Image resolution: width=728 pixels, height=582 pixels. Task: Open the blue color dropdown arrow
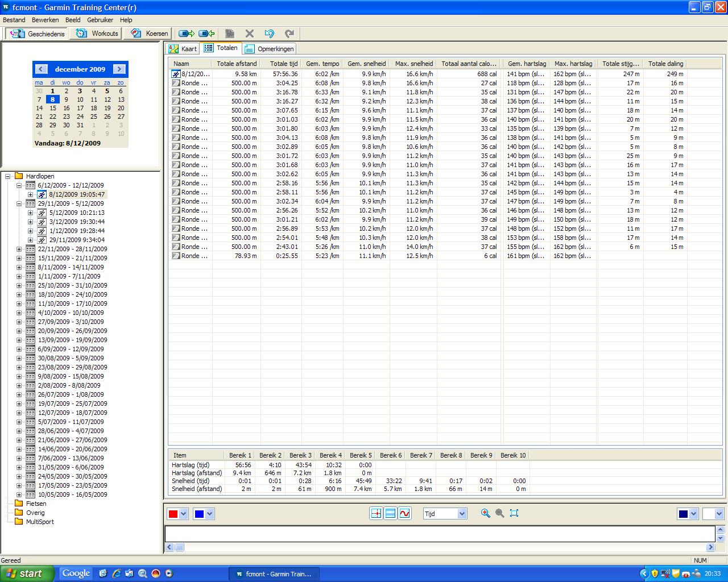coord(209,514)
